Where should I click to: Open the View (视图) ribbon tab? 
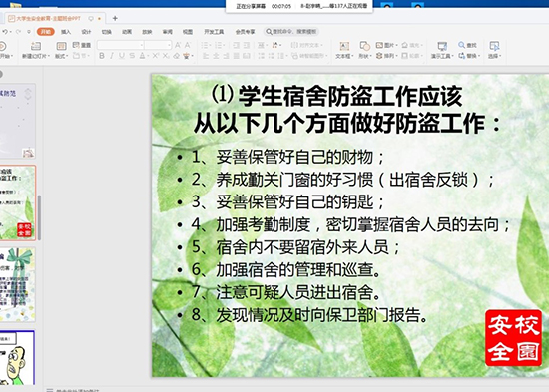[188, 32]
